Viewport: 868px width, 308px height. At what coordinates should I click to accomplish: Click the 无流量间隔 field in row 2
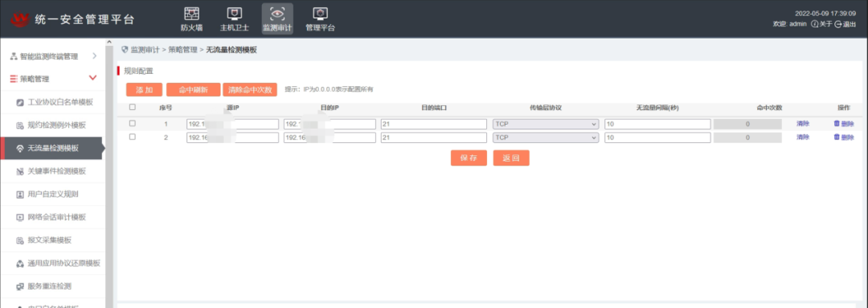pyautogui.click(x=657, y=138)
